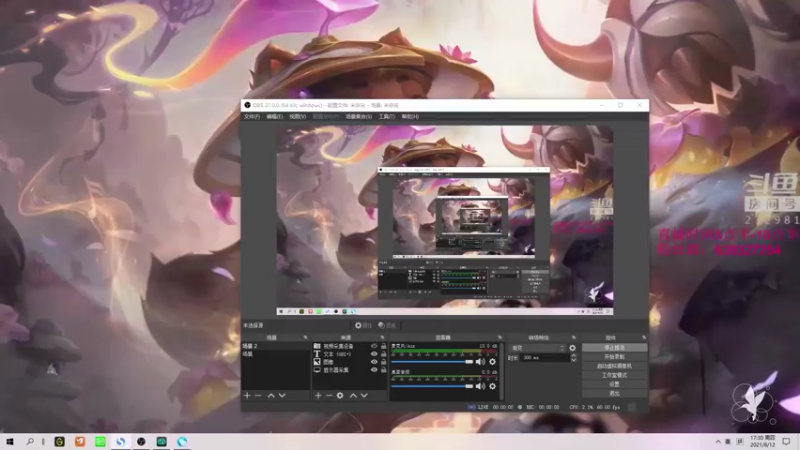Move source down with down arrow
Screen dimensions: 800x450
[364, 395]
